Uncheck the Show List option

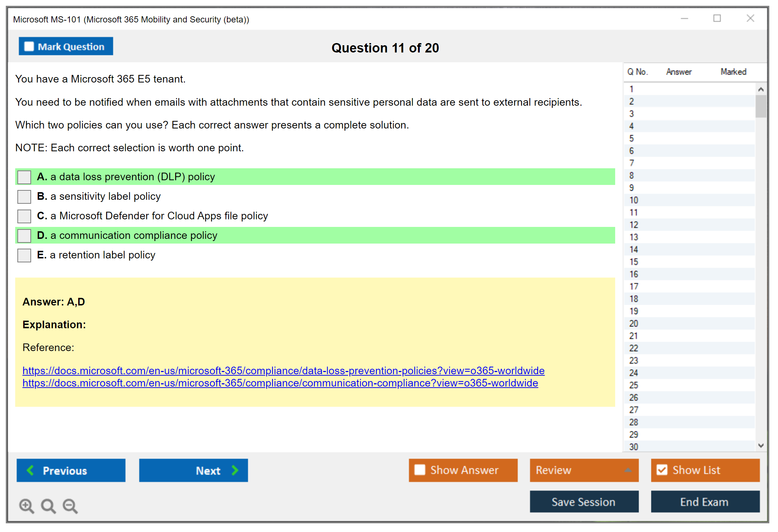tap(662, 470)
